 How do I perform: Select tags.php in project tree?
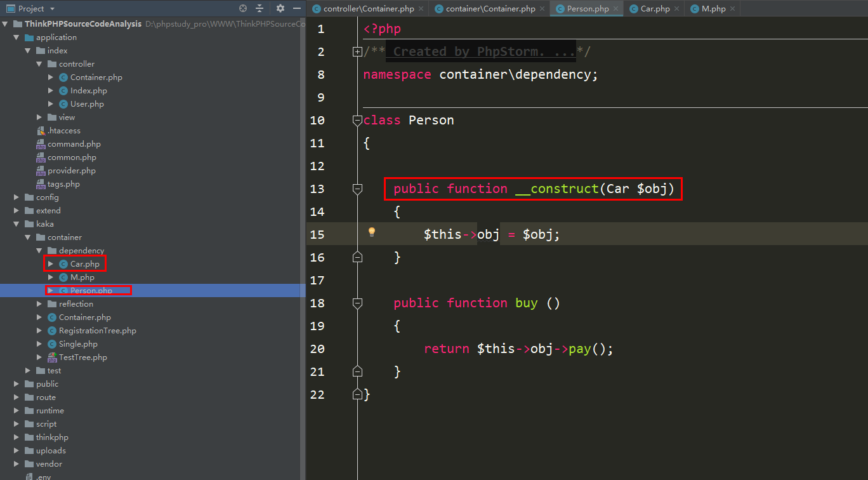tap(63, 184)
